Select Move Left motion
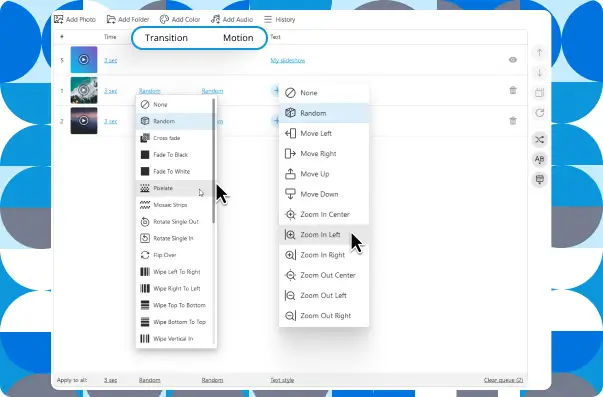The height and width of the screenshot is (397, 603). coord(324,133)
